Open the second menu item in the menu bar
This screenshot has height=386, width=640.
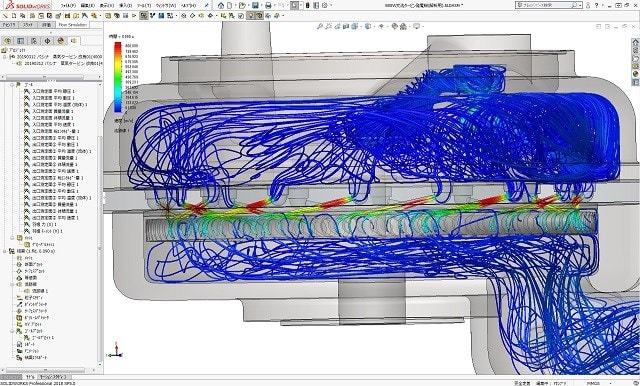pos(88,6)
